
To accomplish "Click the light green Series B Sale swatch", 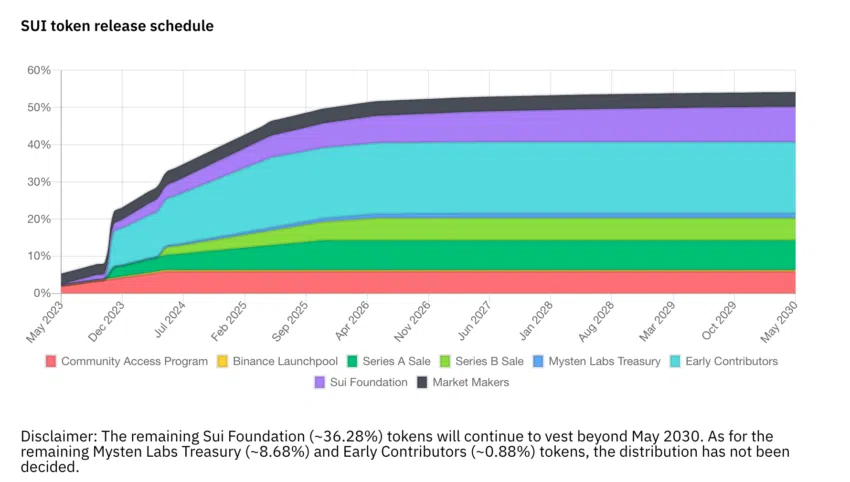I will click(x=445, y=361).
